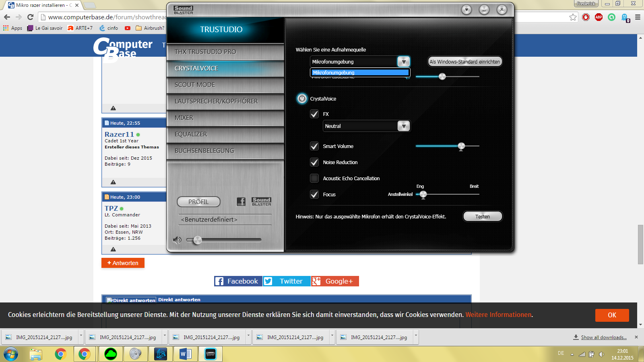Accept cookies with the OK button

tap(612, 315)
